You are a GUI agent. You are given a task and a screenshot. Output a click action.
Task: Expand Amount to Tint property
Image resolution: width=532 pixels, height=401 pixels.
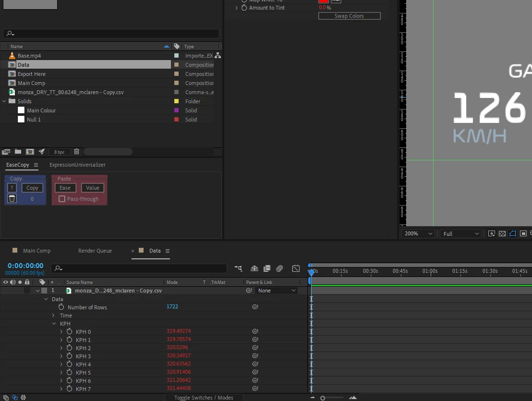(237, 8)
